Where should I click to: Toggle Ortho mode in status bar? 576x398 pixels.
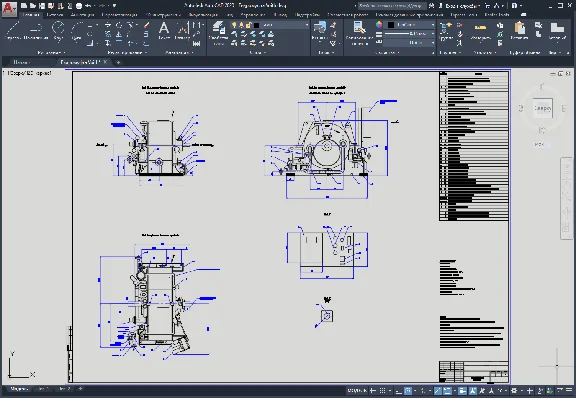coord(399,391)
